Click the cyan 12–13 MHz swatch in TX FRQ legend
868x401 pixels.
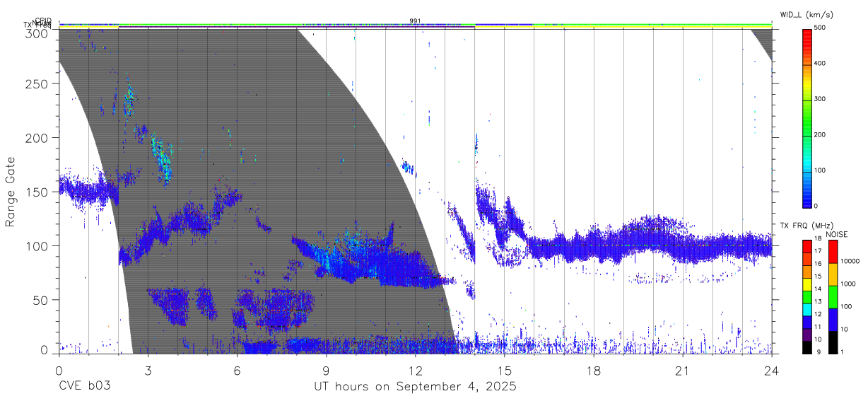pos(807,310)
